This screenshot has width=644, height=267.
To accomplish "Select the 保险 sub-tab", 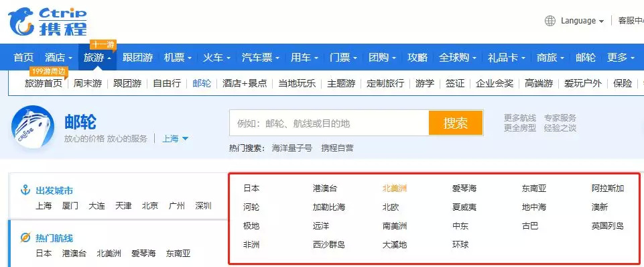I will pyautogui.click(x=623, y=83).
